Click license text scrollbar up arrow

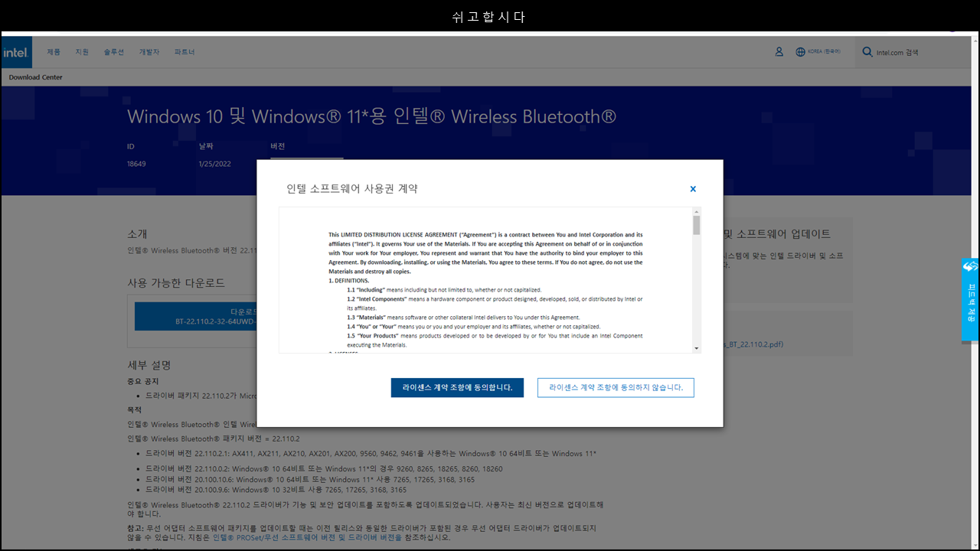pyautogui.click(x=697, y=211)
